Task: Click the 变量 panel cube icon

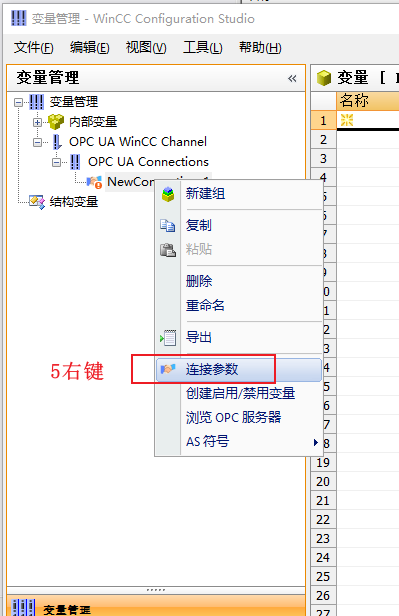Action: click(x=324, y=78)
